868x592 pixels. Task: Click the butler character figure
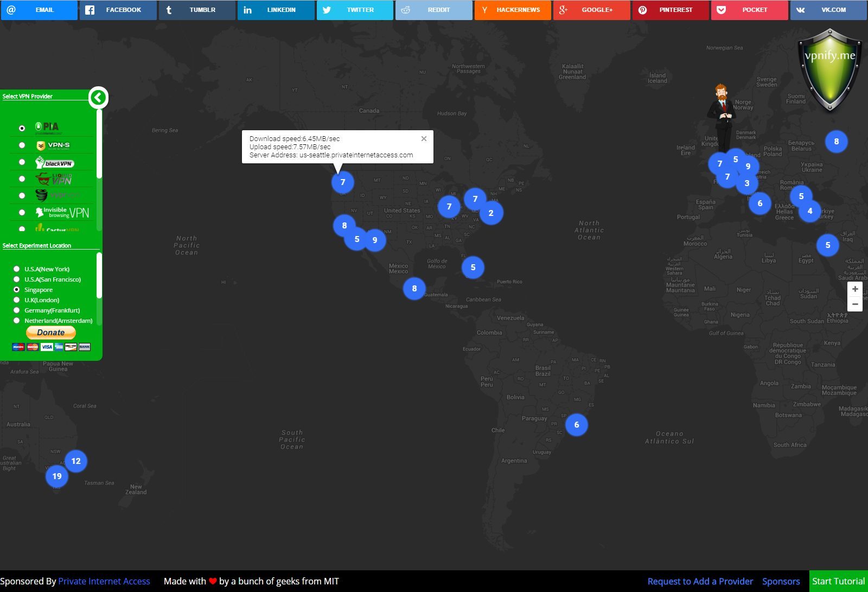pyautogui.click(x=722, y=118)
